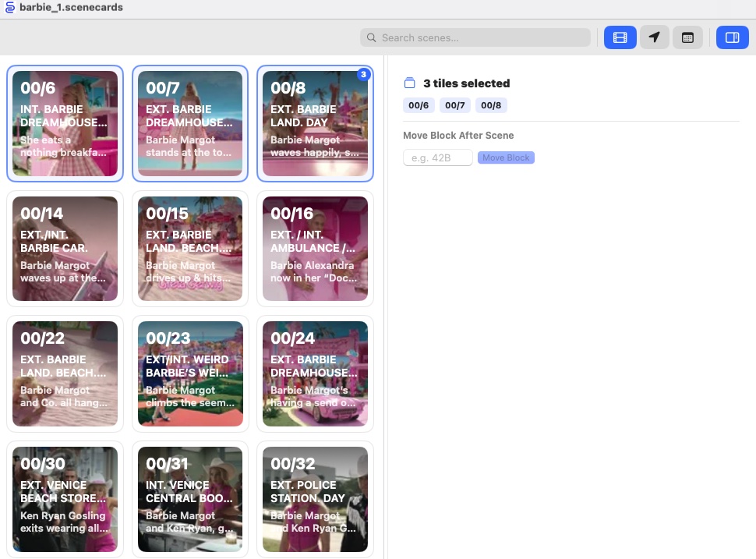Viewport: 756px width, 559px height.
Task: Select scene card 00/23 Weird Barbie's
Action: click(x=190, y=373)
